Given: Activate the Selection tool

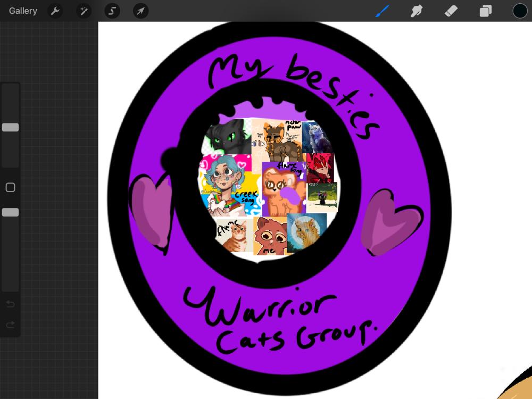Looking at the screenshot, I should coord(112,11).
